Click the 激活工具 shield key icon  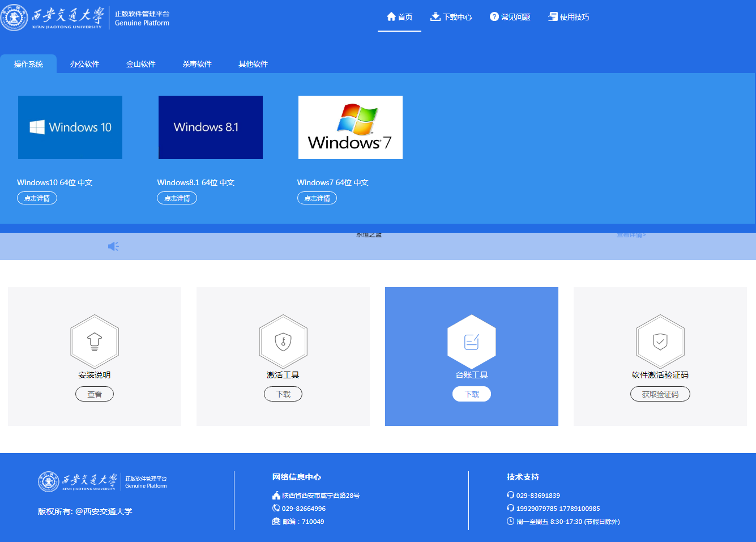[283, 342]
